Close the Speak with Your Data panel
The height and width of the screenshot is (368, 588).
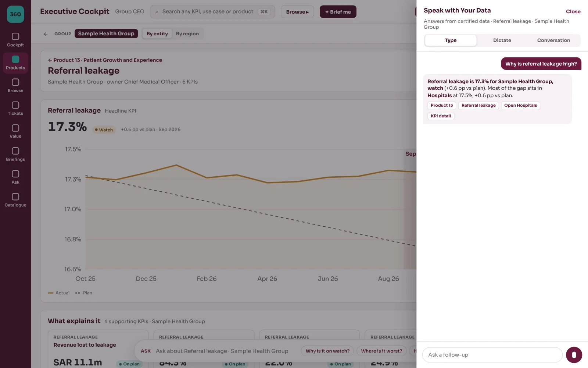coord(573,11)
